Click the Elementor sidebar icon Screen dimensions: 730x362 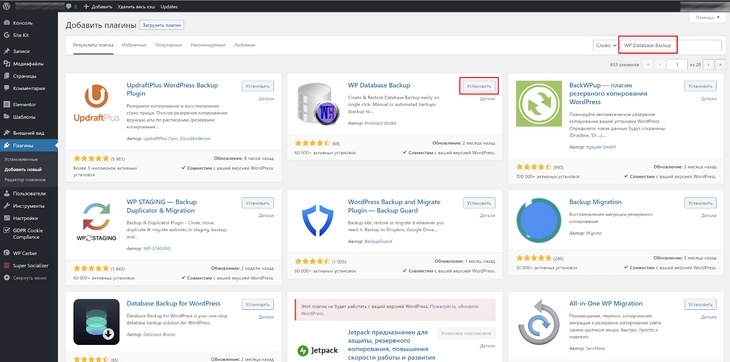[7, 104]
